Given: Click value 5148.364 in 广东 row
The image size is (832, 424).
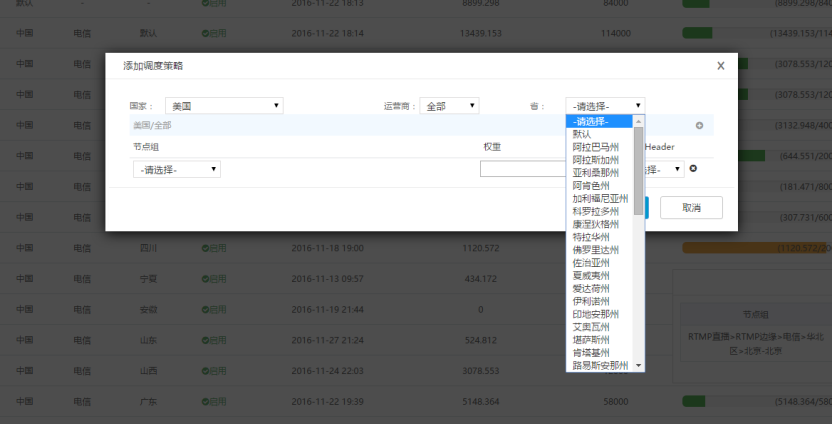Looking at the screenshot, I should click(481, 402).
